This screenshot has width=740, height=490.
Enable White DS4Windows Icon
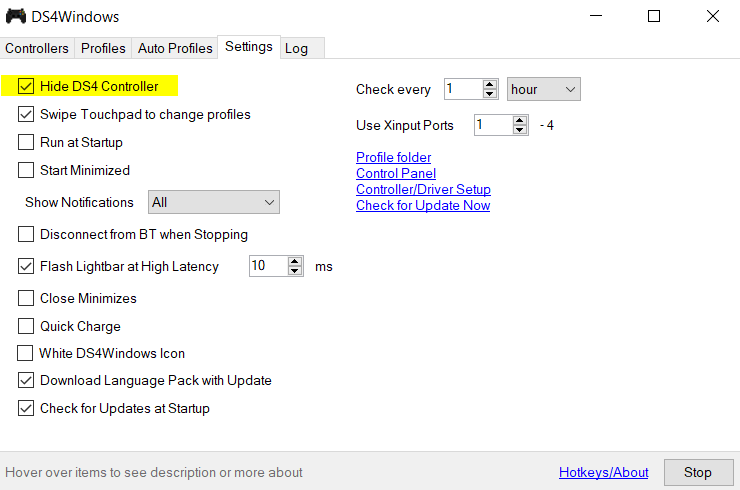(x=25, y=353)
